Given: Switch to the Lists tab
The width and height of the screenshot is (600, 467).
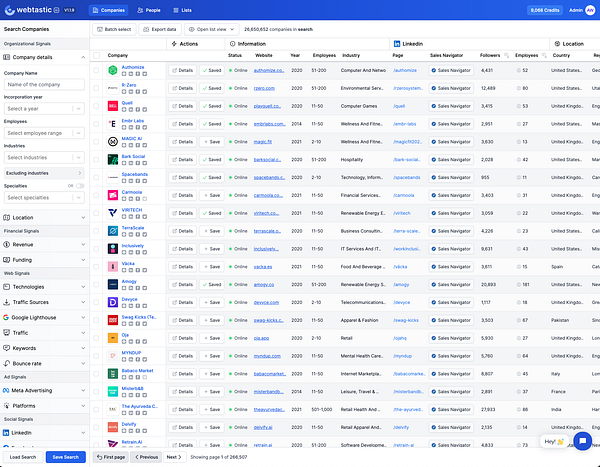Looking at the screenshot, I should tap(183, 9).
